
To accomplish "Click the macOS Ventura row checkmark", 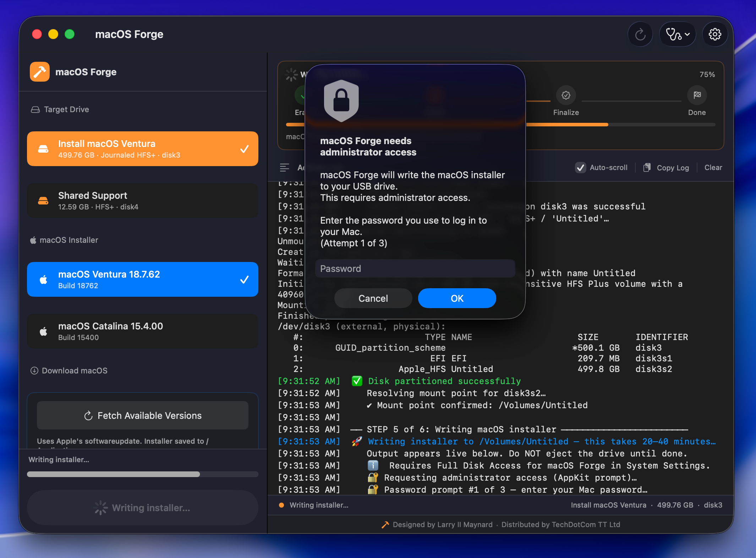I will (244, 280).
